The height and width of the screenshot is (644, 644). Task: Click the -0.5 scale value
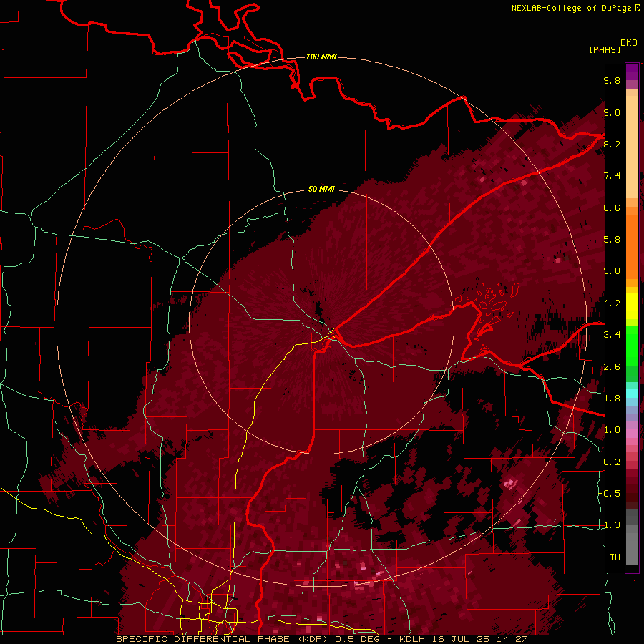[x=610, y=494]
